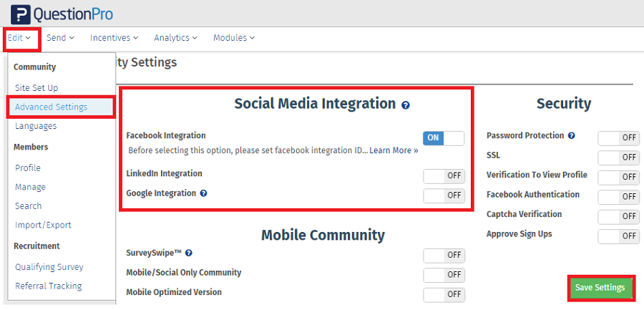Viewport: 644px width, 310px height.
Task: Enable LinkedIn Integration toggle
Action: tap(444, 175)
